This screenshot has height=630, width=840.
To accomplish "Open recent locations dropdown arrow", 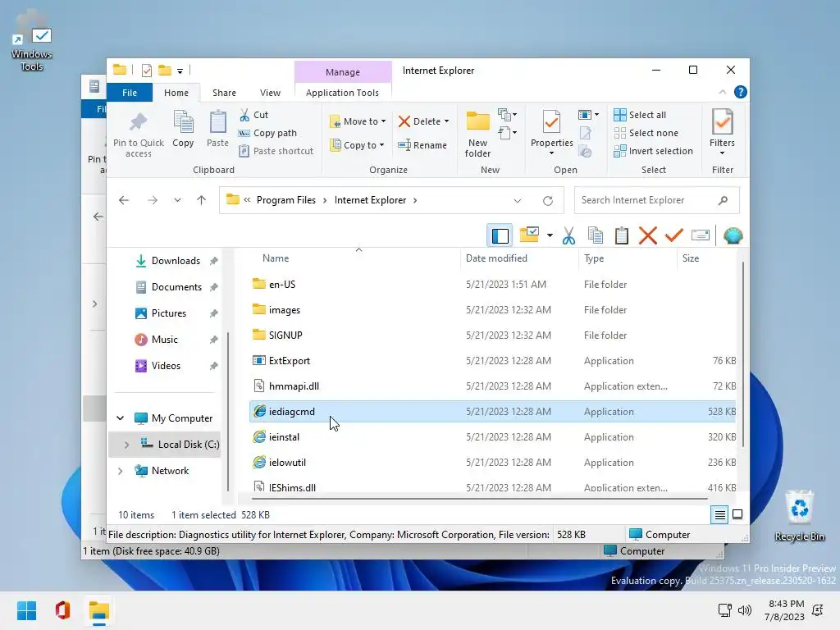I will click(177, 200).
